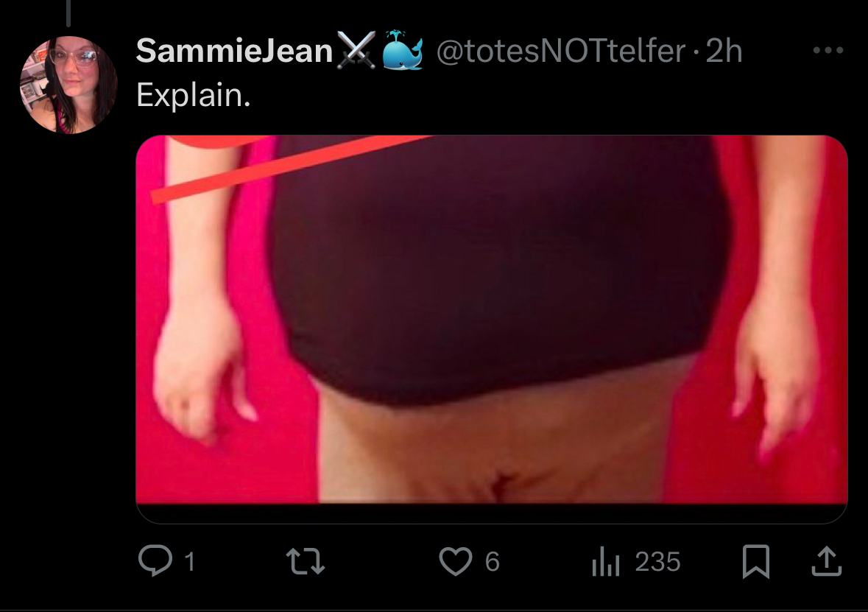The height and width of the screenshot is (612, 868).
Task: Click the SammieJean display name
Action: (234, 50)
